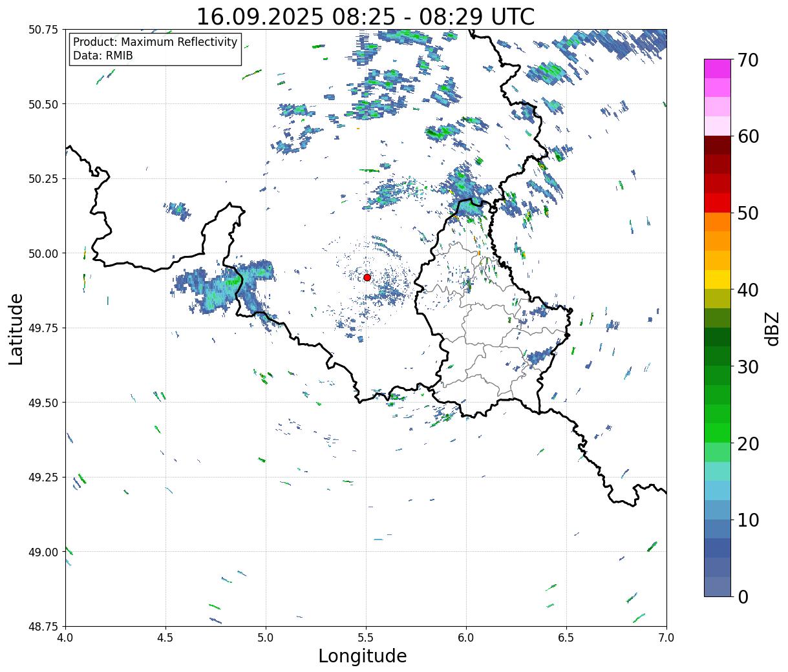
Task: Click the longitude tick label 6.0
Action: (x=466, y=637)
